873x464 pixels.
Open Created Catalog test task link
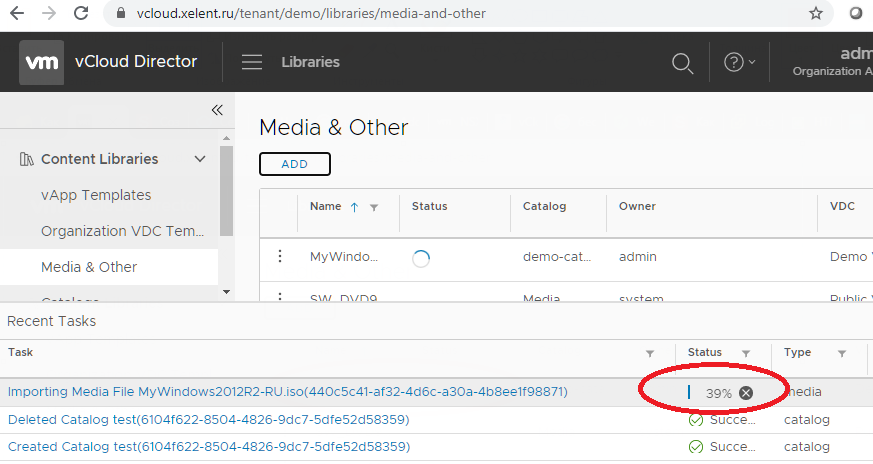click(x=209, y=447)
